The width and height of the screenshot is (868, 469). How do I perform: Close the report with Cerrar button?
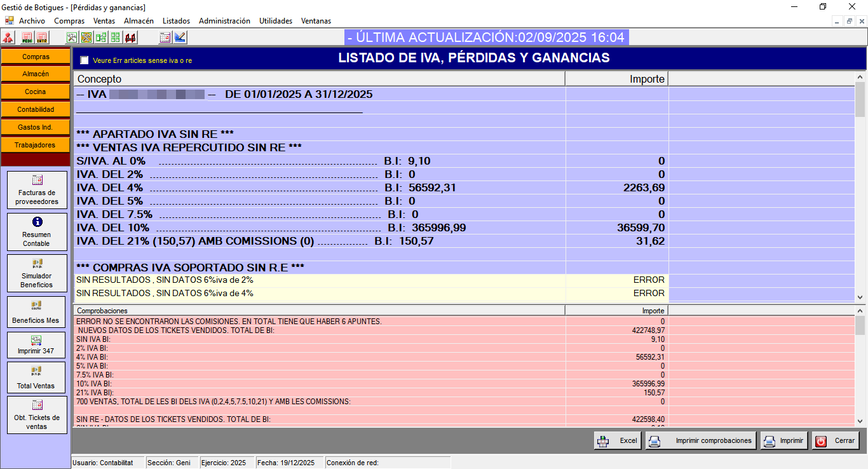tap(836, 440)
